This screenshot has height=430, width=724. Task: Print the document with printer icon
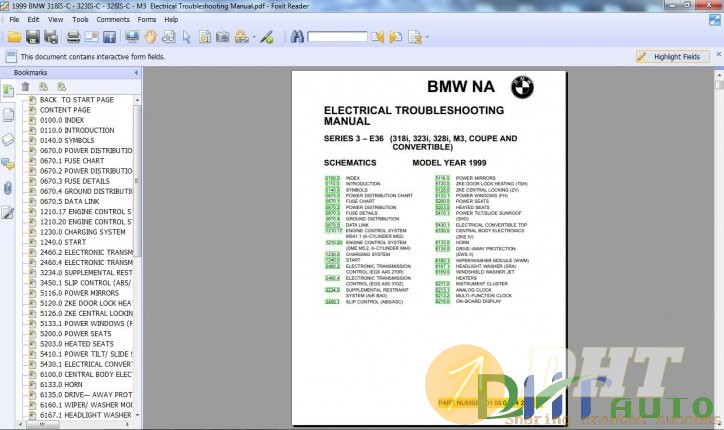[x=73, y=37]
